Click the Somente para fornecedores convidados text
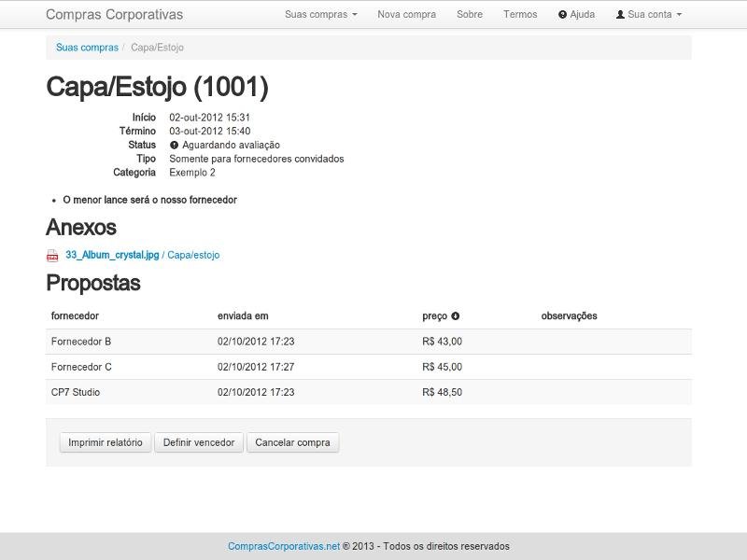The height and width of the screenshot is (560, 747). click(x=256, y=159)
